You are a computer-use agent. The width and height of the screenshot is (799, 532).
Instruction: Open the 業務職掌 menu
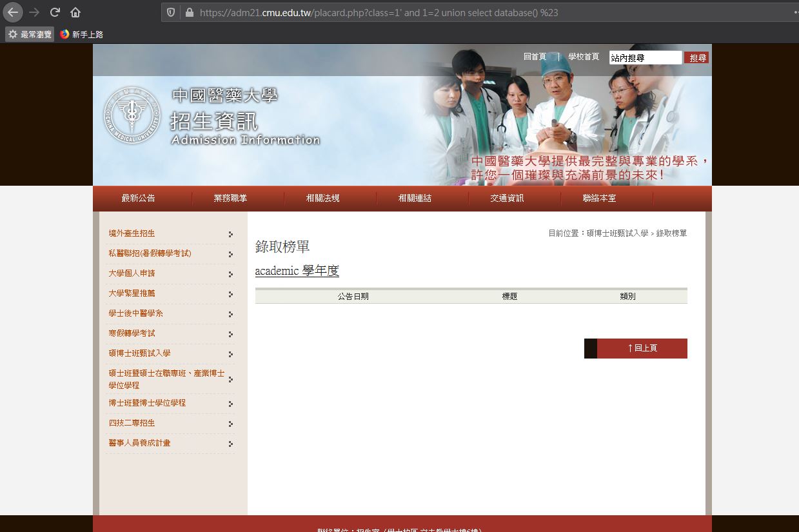[x=230, y=198]
